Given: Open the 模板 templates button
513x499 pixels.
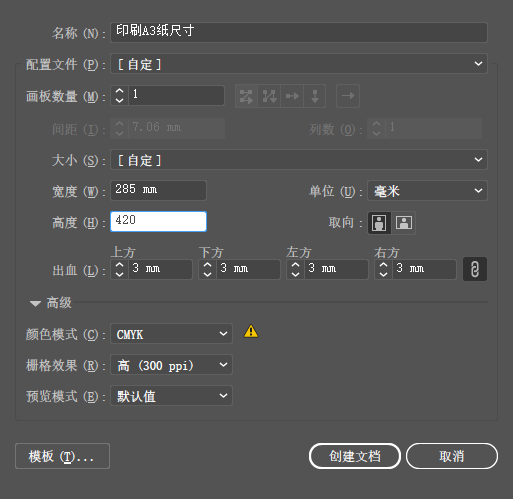Looking at the screenshot, I should point(62,456).
